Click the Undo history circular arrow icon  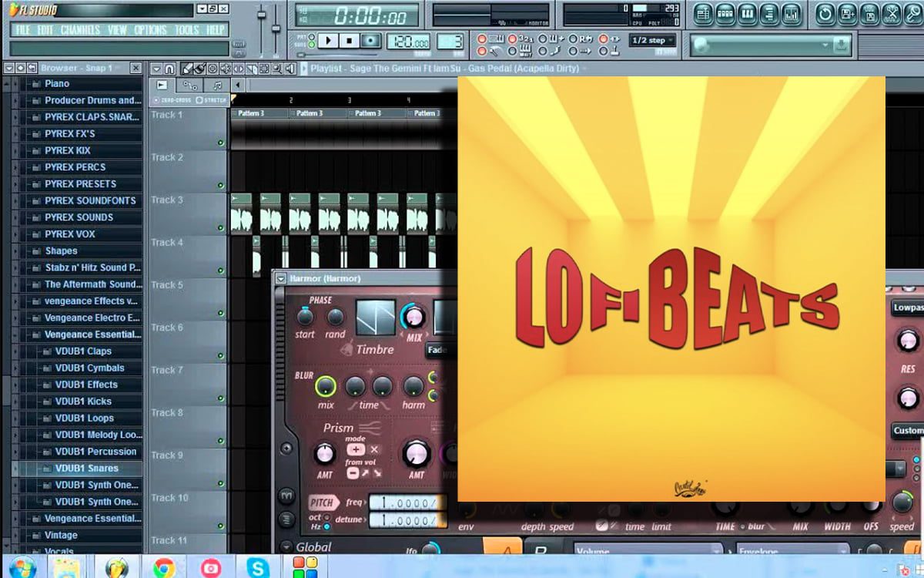pos(825,14)
